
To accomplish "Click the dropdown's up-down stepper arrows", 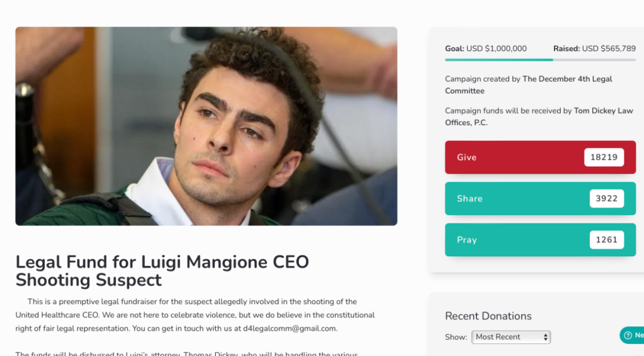I will click(546, 337).
